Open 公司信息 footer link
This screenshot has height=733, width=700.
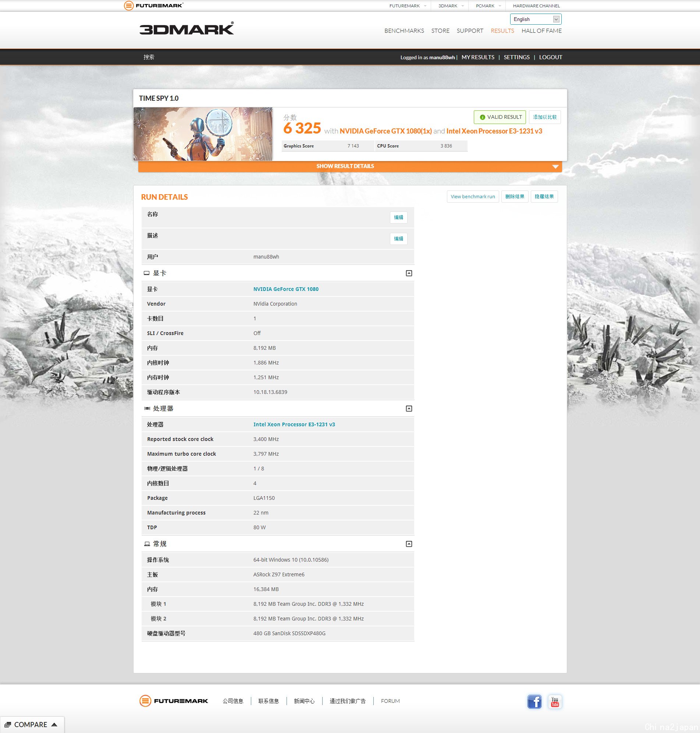point(233,701)
